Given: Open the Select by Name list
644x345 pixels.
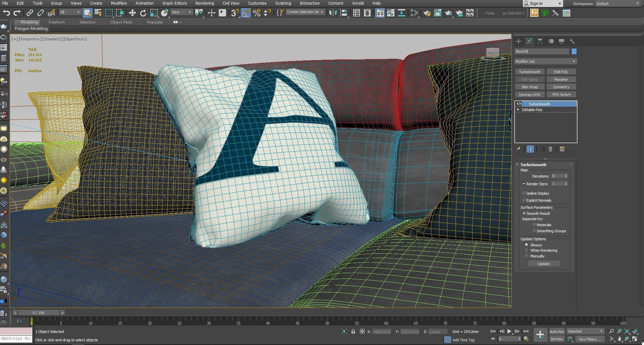Looking at the screenshot, I should [x=98, y=13].
